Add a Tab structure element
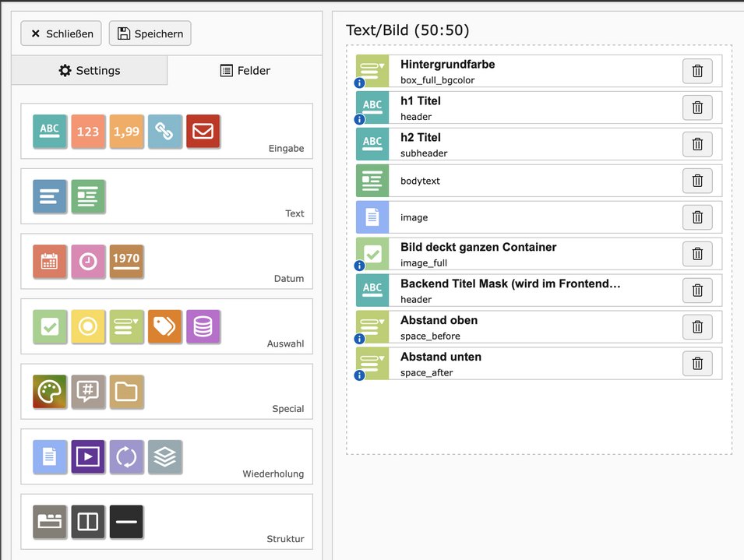Image resolution: width=744 pixels, height=560 pixels. tap(50, 522)
